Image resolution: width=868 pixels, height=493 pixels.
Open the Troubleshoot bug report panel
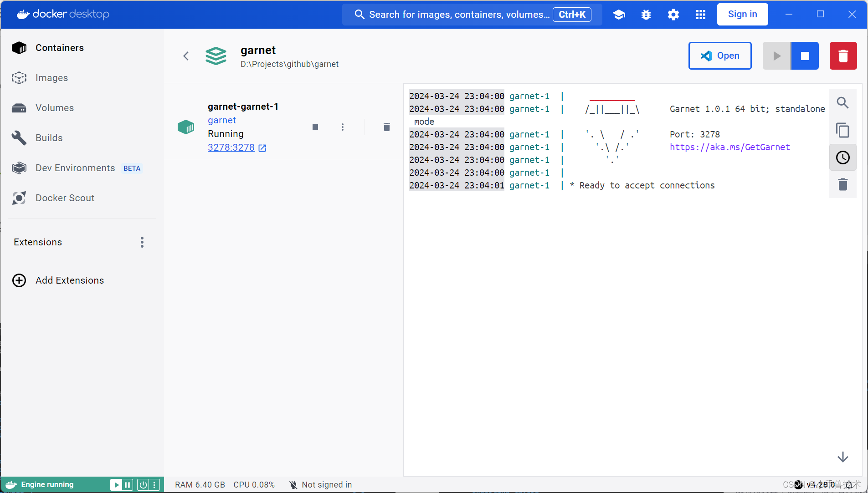pos(646,14)
